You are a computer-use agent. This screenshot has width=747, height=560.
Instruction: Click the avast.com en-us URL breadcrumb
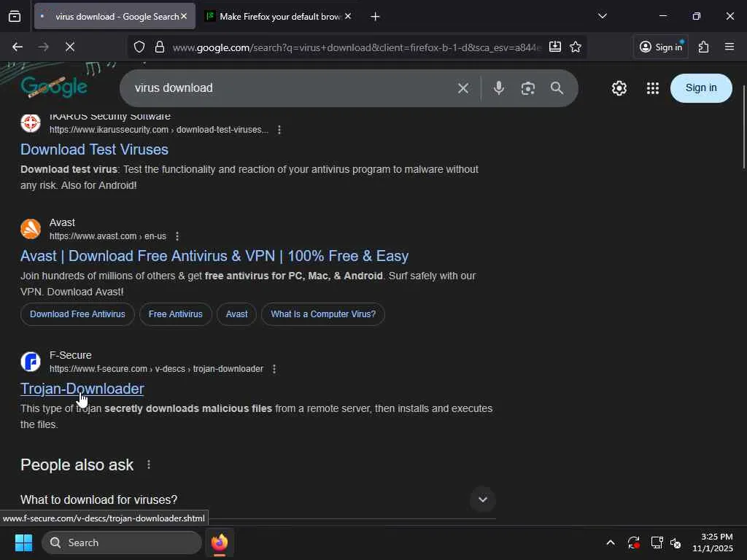tap(108, 236)
